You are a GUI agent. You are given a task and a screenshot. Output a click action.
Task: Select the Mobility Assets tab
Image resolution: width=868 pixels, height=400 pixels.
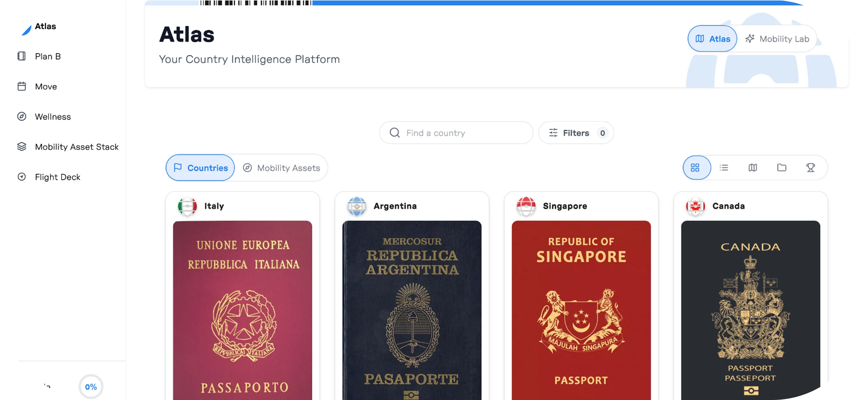point(281,168)
